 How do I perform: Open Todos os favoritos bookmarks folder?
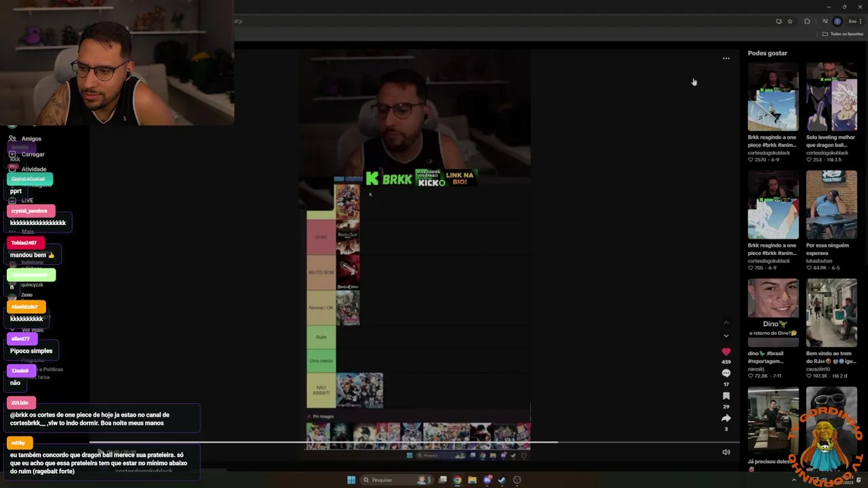[x=843, y=34]
